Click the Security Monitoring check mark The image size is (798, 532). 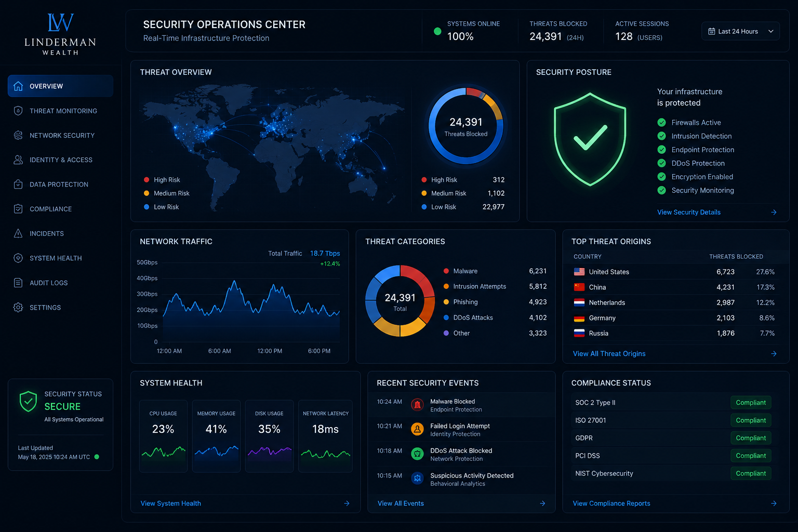coord(661,190)
